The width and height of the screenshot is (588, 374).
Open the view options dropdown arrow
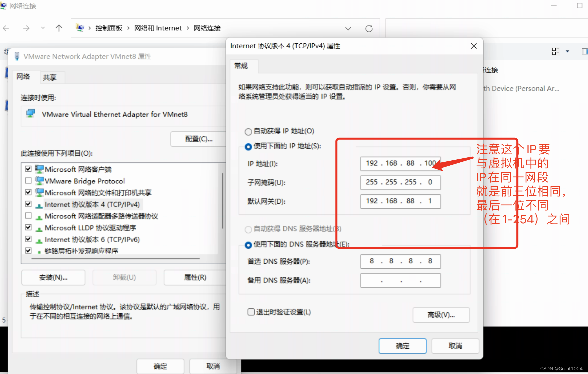coord(567,51)
